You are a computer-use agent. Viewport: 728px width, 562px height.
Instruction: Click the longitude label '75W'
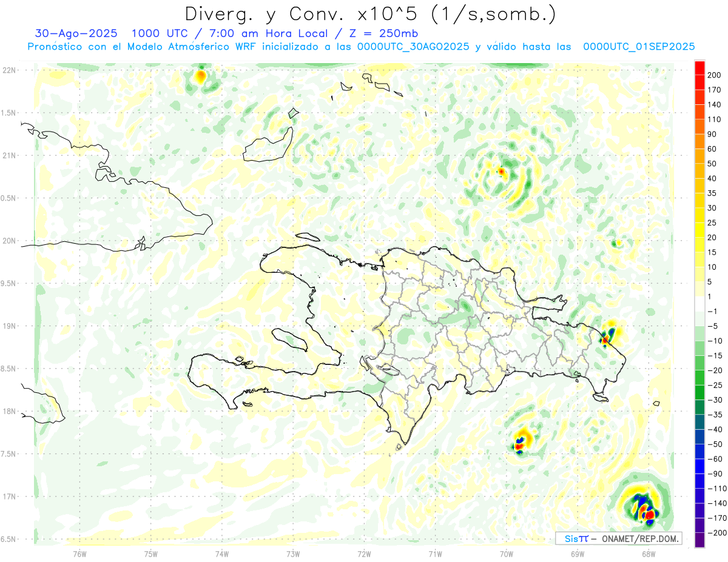click(151, 554)
